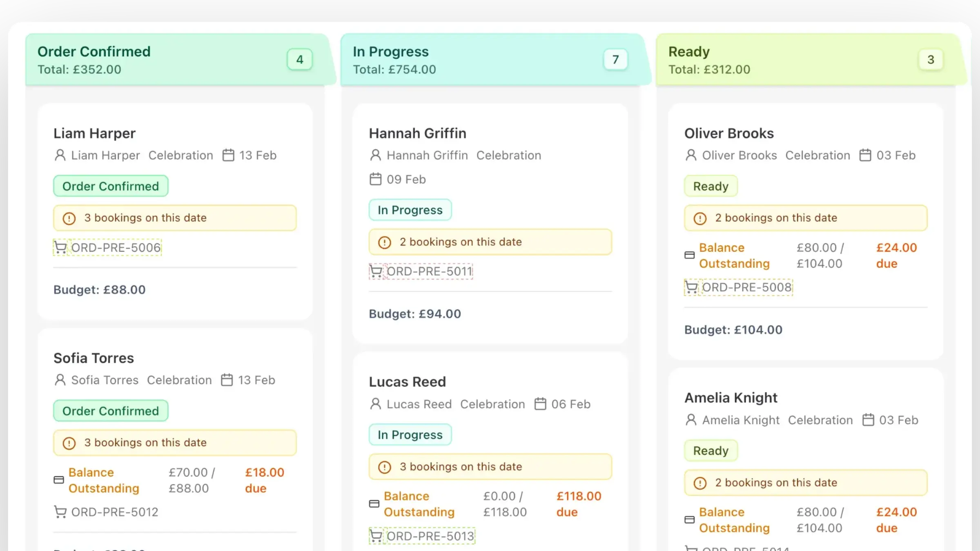Click calendar icon next to 09 Feb
The image size is (980, 551).
pos(375,179)
